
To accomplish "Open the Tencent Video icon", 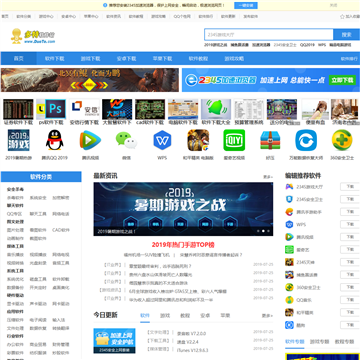I will (x=90, y=140).
